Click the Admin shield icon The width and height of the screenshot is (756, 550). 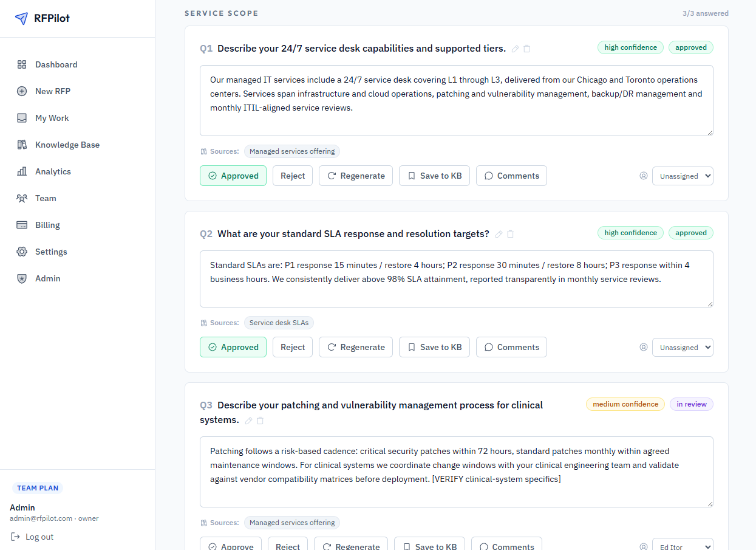point(22,278)
